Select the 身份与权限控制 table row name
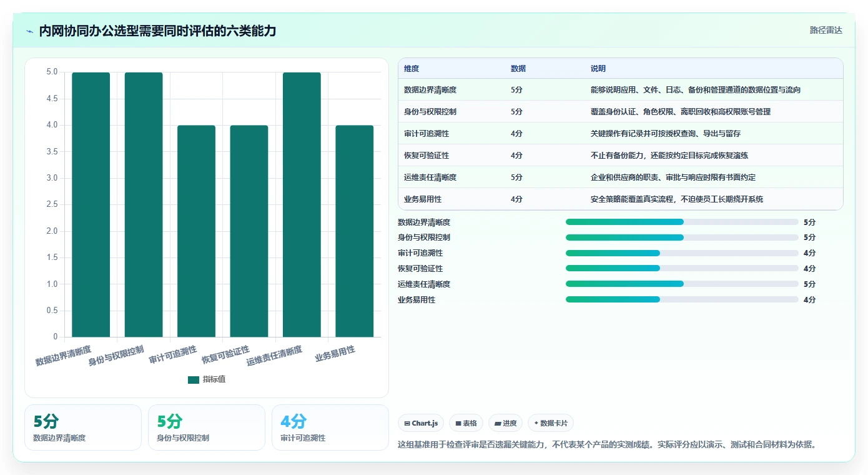Screen dimensions: 868x475 [430, 112]
